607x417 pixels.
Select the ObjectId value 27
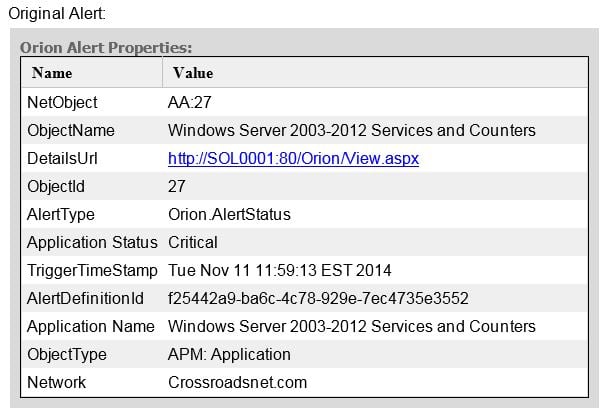177,187
